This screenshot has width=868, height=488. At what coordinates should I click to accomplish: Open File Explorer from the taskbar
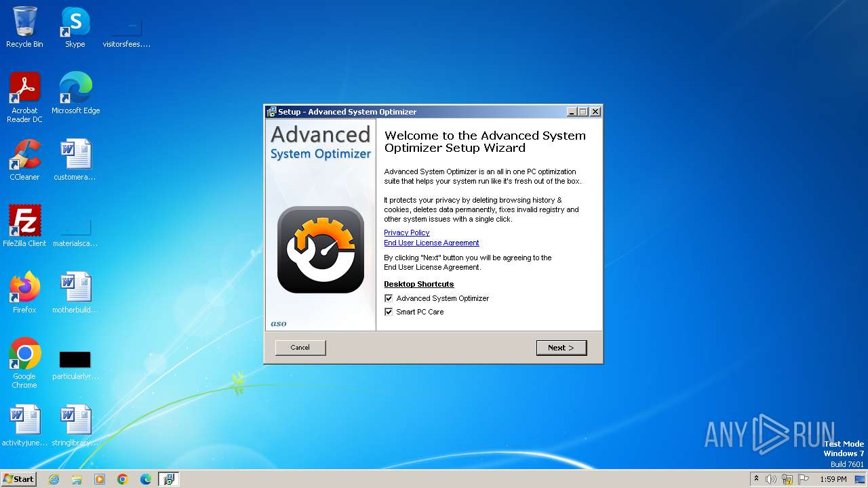click(77, 479)
